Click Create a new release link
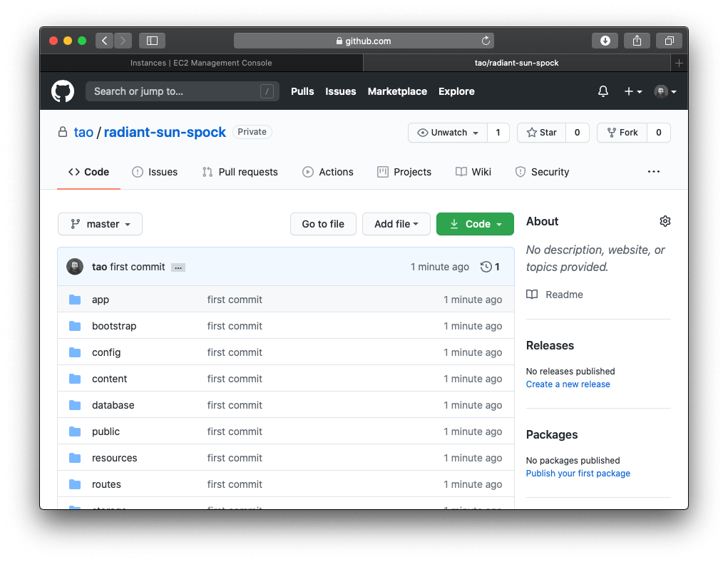The height and width of the screenshot is (562, 728). pos(568,384)
